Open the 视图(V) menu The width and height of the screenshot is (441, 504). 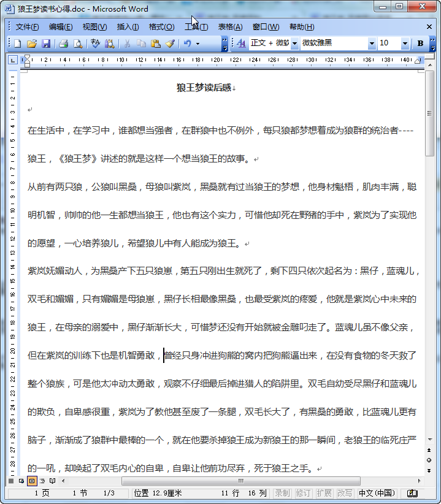(94, 27)
